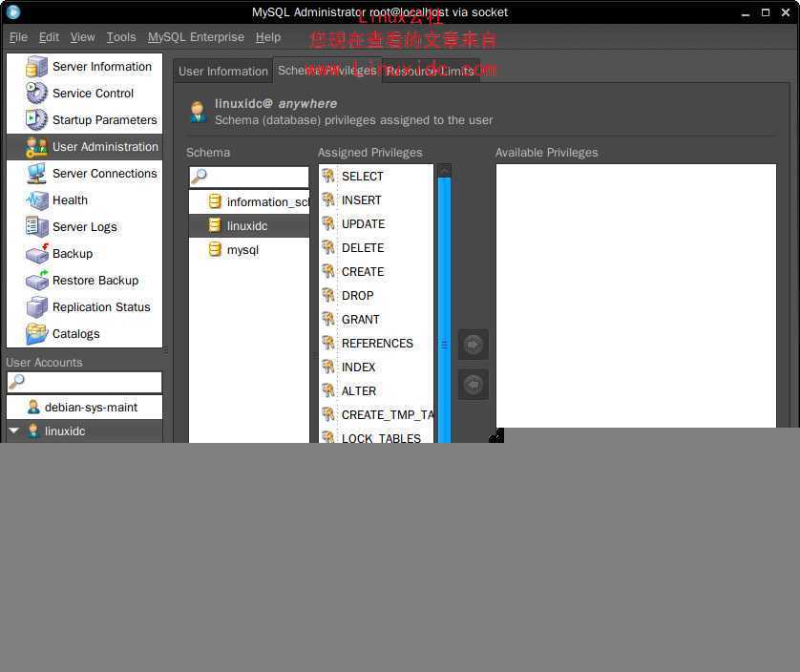This screenshot has width=800, height=672.
Task: Select User Administration section
Action: click(x=85, y=147)
